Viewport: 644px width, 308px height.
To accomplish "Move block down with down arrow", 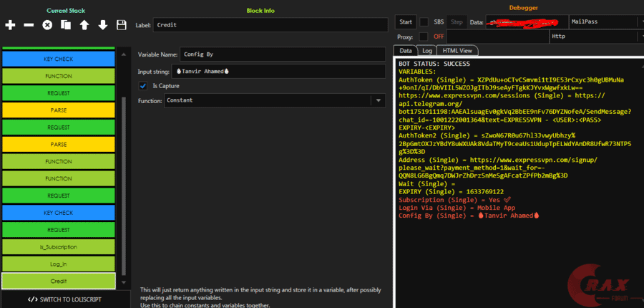I will (103, 25).
